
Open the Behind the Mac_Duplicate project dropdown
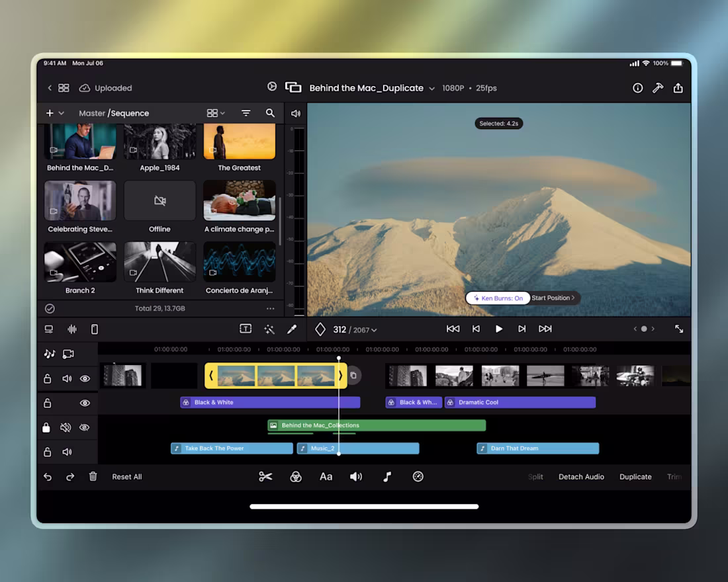(432, 88)
